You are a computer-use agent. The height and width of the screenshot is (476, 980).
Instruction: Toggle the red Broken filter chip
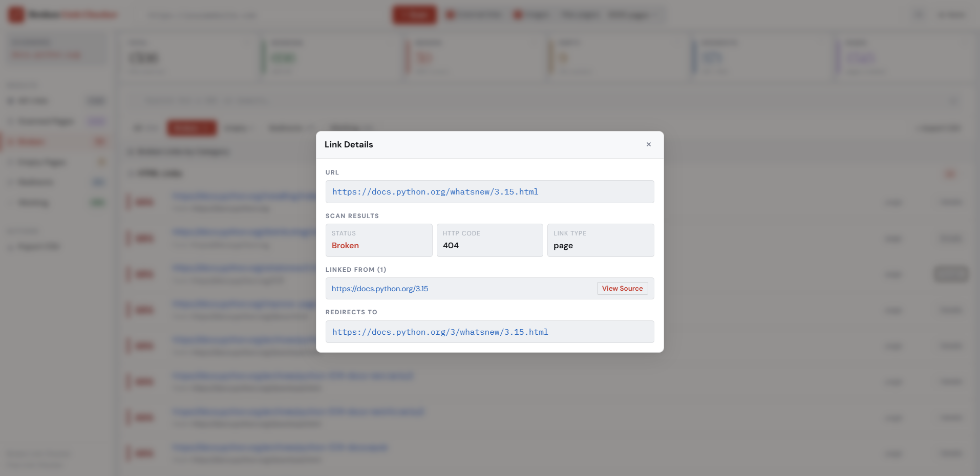click(x=191, y=128)
